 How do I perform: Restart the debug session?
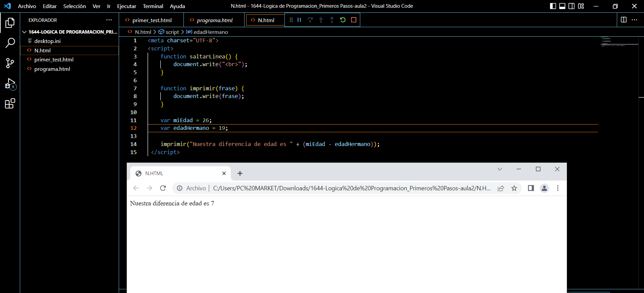(343, 20)
